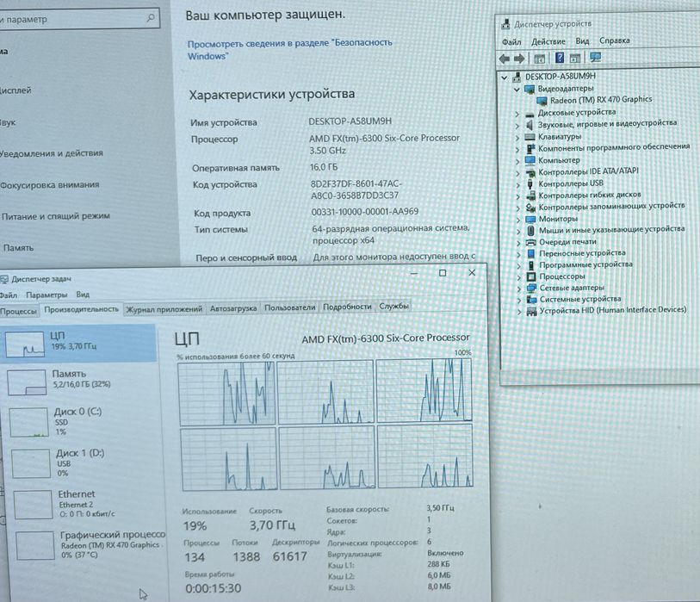Image resolution: width=700 pixels, height=602 pixels.
Task: Click the Help question-mark icon in Device Manager toolbar
Action: 560,58
